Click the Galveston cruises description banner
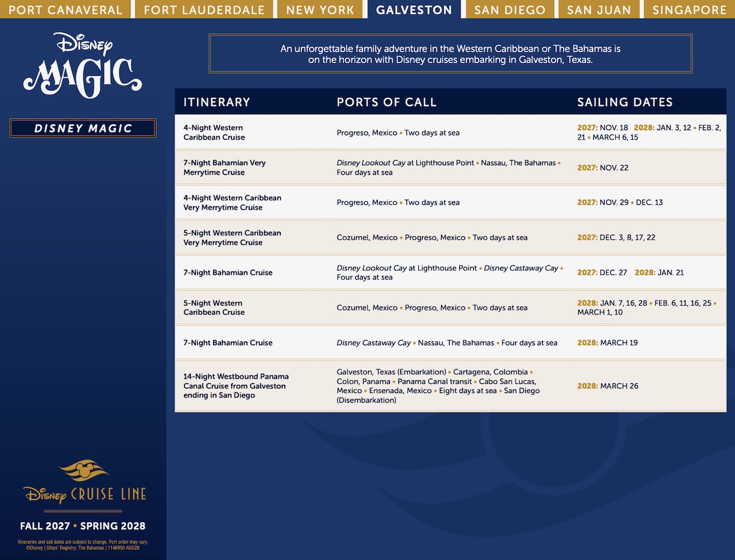Screen dimensions: 735x560 (450, 54)
